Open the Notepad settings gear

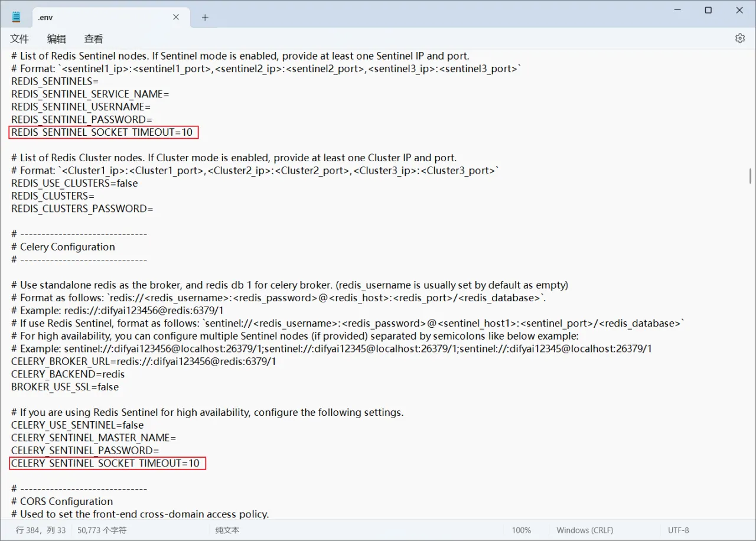(739, 38)
